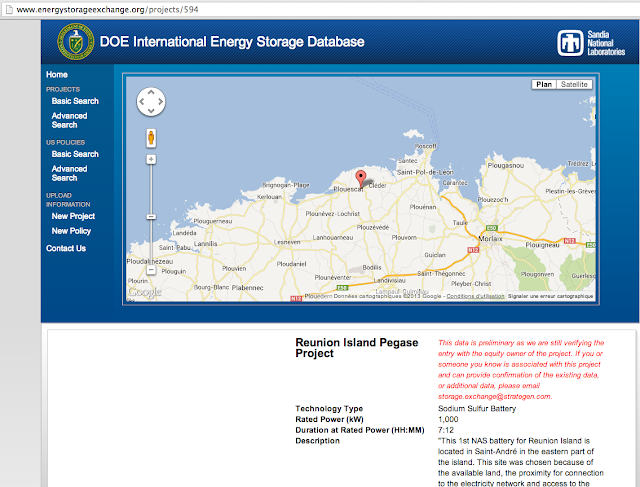Image resolution: width=640 pixels, height=487 pixels.
Task: Select the Street View pegman icon
Action: [x=151, y=138]
